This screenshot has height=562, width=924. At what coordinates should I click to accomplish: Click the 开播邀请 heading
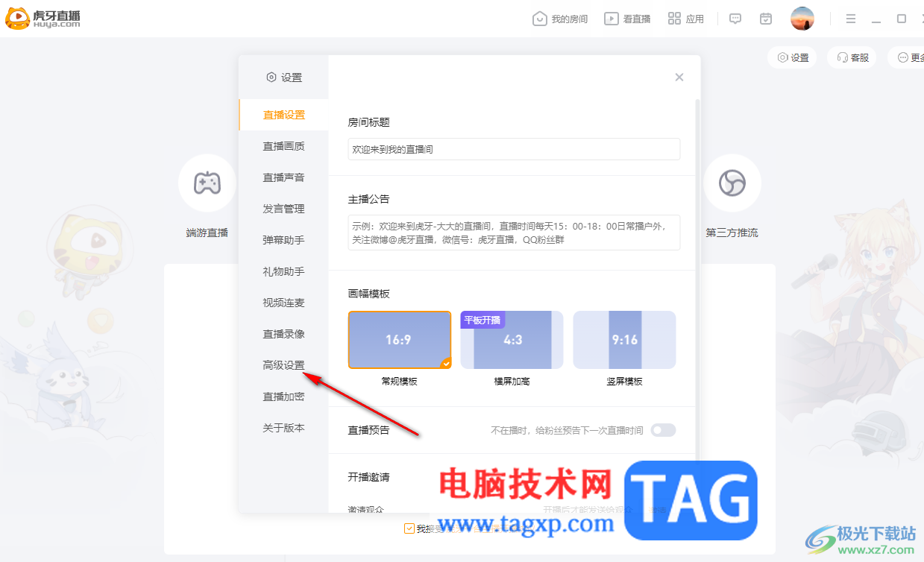pyautogui.click(x=368, y=476)
